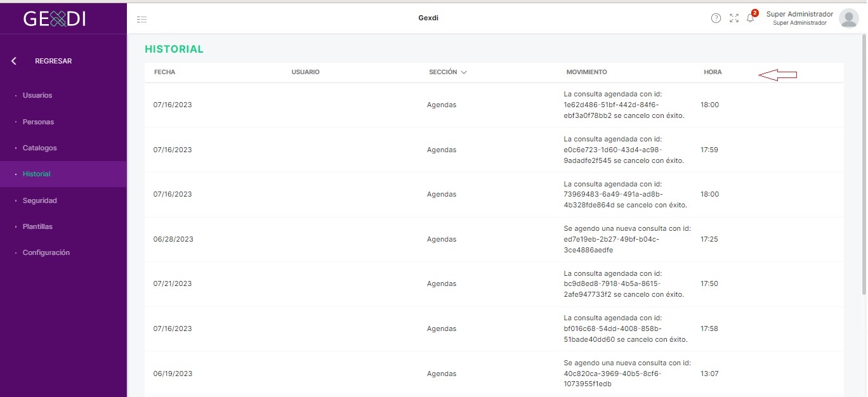868x397 pixels.
Task: Click the back arrow beside REGRESAR
Action: (14, 61)
